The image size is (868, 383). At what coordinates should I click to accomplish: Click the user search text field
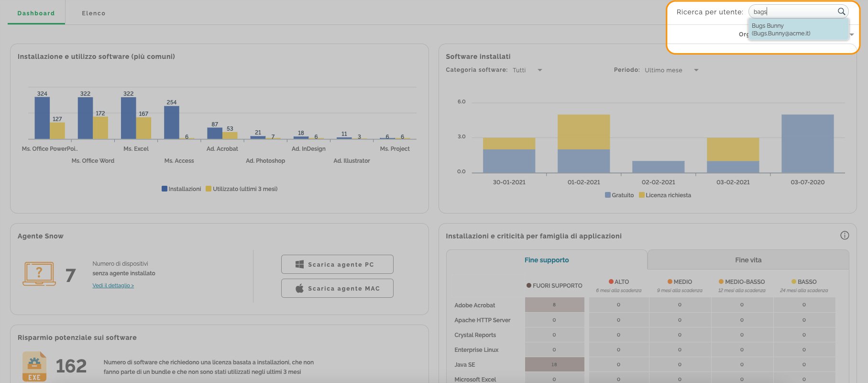tap(794, 11)
